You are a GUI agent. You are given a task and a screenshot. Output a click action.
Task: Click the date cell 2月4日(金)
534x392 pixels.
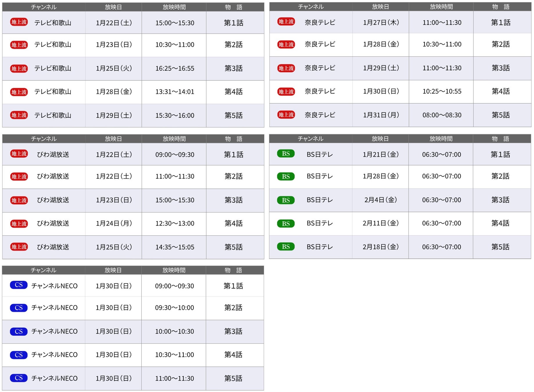[381, 200]
